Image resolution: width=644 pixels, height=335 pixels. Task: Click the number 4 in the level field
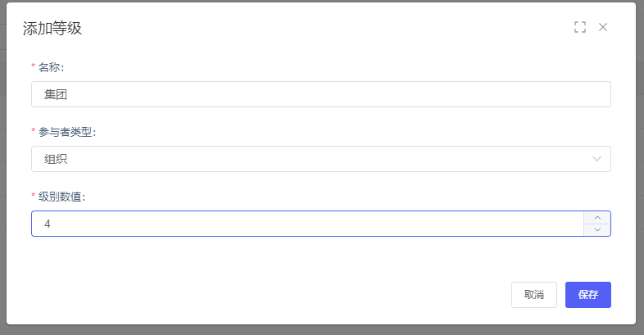click(x=48, y=224)
